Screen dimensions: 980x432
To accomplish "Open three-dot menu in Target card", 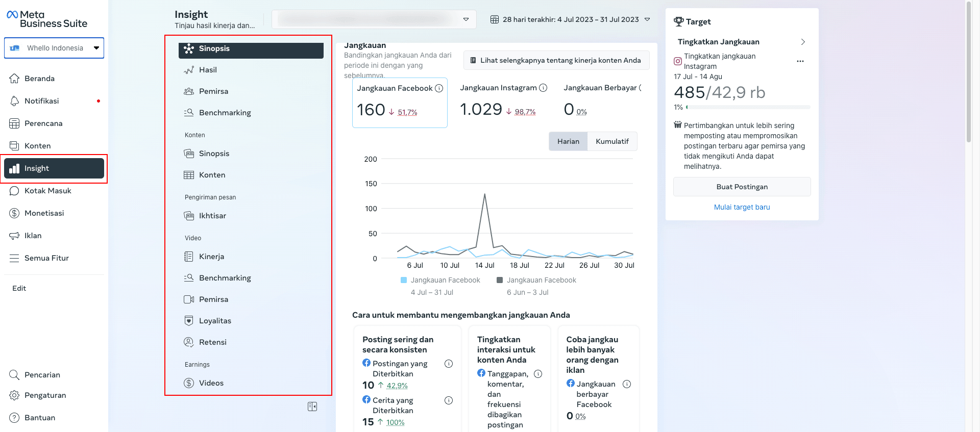I will (x=800, y=61).
